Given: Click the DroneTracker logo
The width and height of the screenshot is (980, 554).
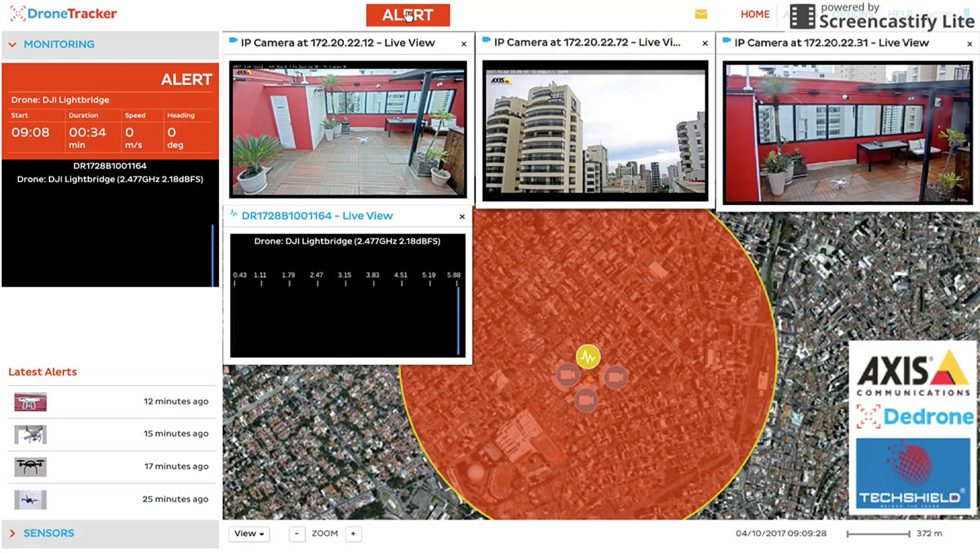Looking at the screenshot, I should point(64,14).
